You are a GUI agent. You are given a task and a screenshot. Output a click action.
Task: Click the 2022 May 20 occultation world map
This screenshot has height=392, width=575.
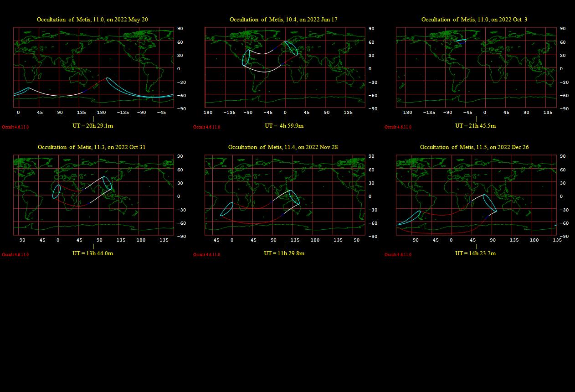point(93,67)
